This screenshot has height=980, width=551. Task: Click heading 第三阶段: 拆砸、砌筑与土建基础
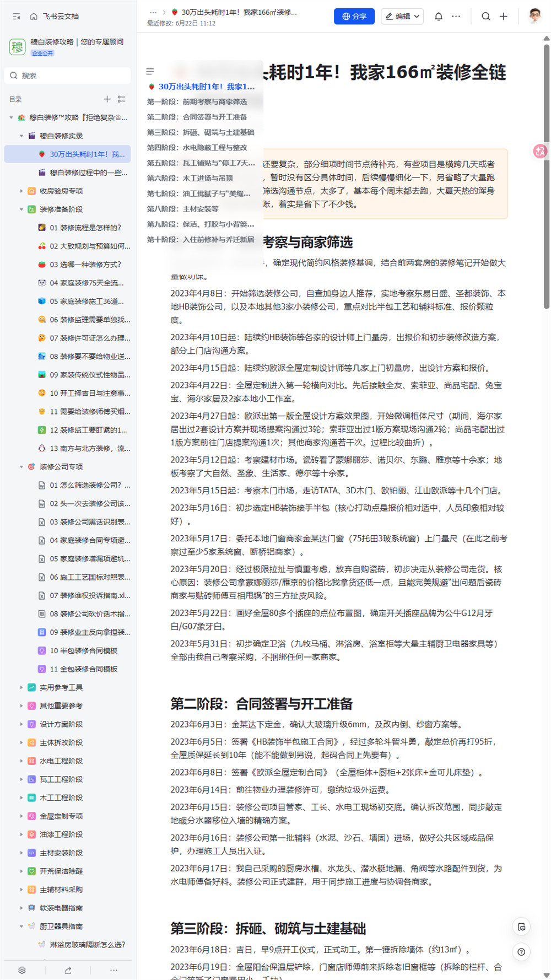click(268, 929)
